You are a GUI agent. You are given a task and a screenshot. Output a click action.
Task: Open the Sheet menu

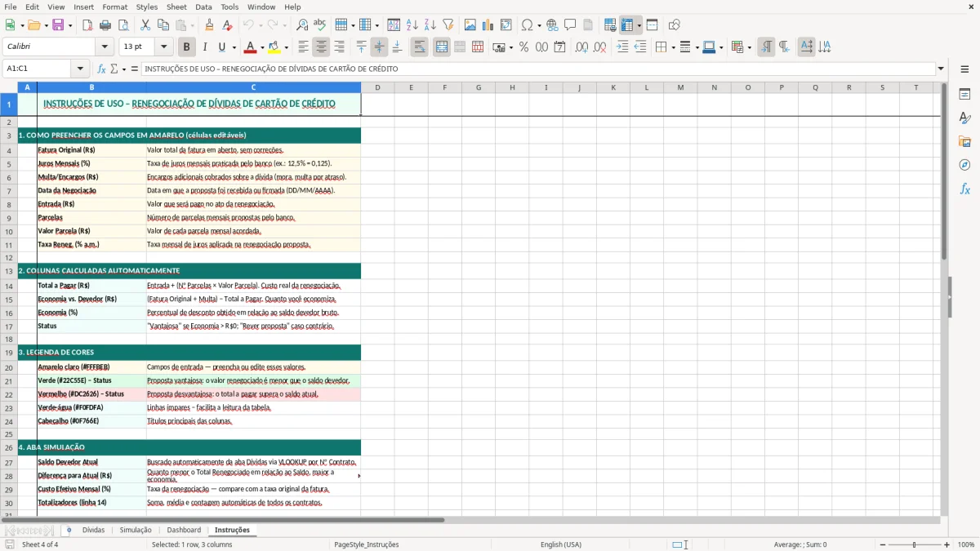(176, 7)
